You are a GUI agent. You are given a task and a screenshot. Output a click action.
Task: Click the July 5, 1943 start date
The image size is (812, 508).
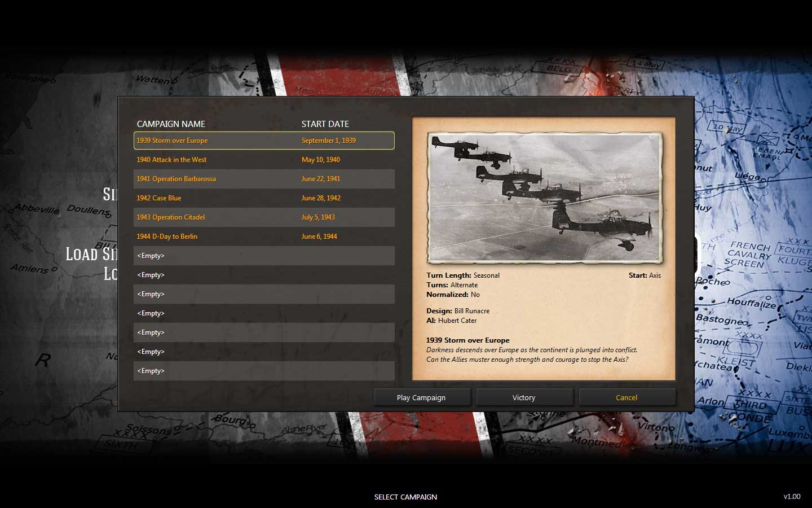pyautogui.click(x=318, y=217)
